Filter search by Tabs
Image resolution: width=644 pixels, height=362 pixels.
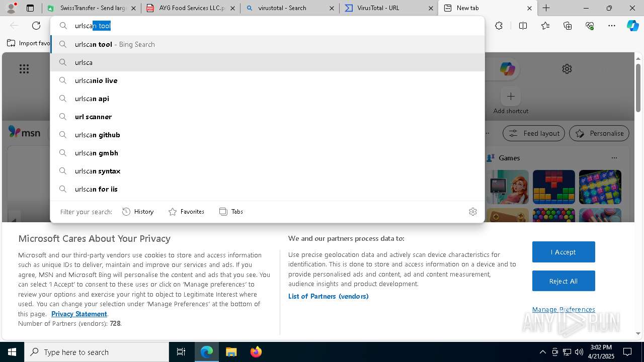coord(231,212)
